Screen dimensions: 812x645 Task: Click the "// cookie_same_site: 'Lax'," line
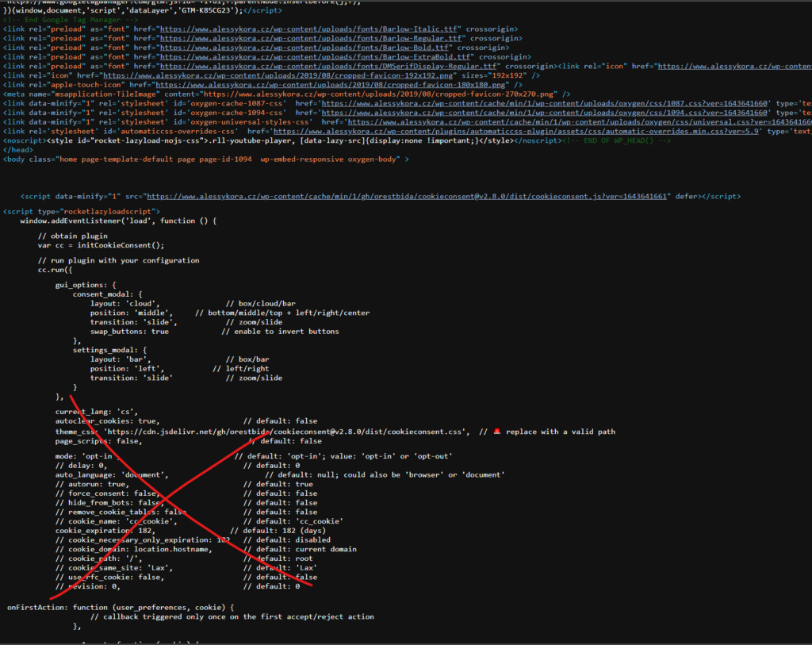coord(114,568)
